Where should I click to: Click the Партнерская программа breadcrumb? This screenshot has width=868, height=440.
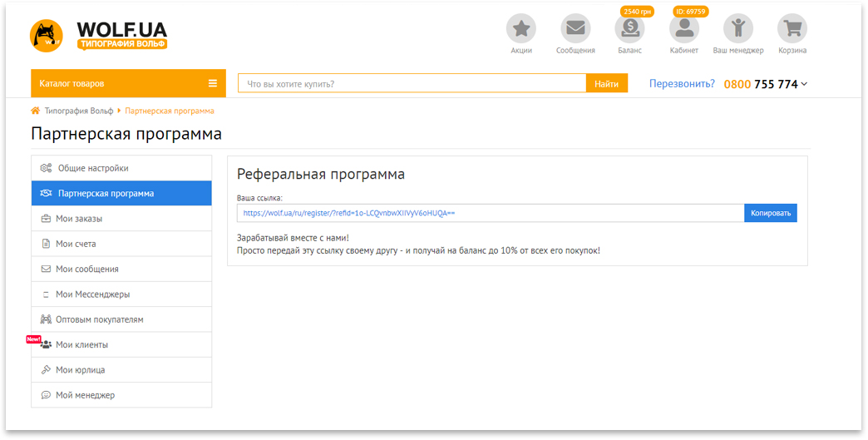pos(170,111)
